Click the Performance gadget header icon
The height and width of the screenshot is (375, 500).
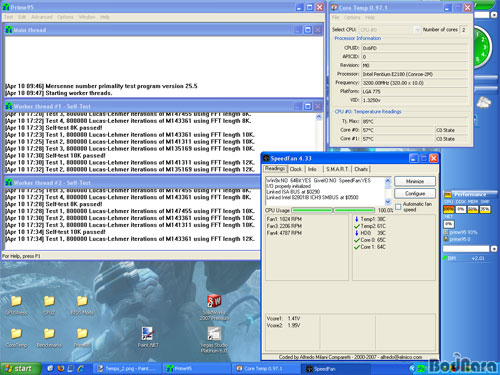(448, 194)
